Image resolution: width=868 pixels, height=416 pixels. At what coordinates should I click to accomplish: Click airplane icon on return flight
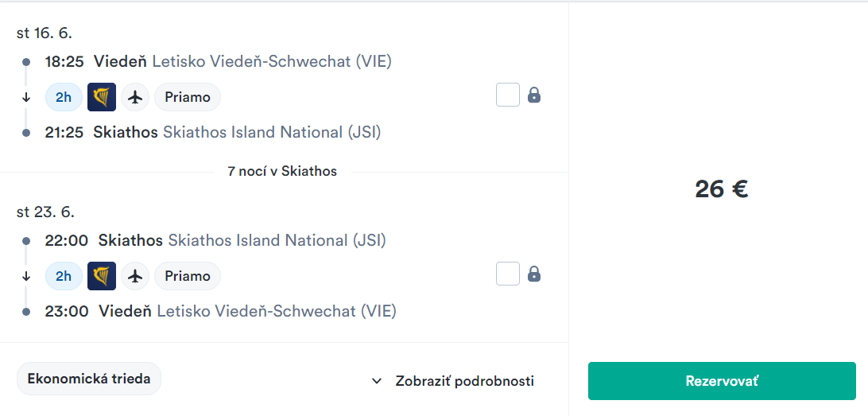[136, 276]
